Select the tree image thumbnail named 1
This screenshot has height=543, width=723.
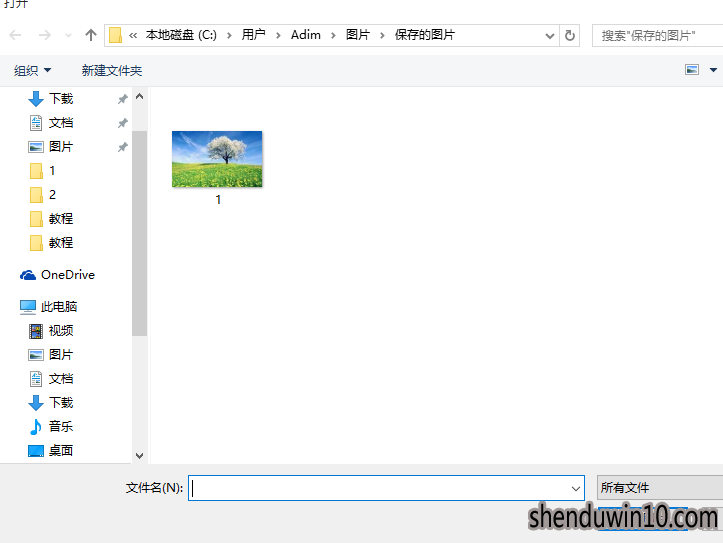(x=217, y=159)
